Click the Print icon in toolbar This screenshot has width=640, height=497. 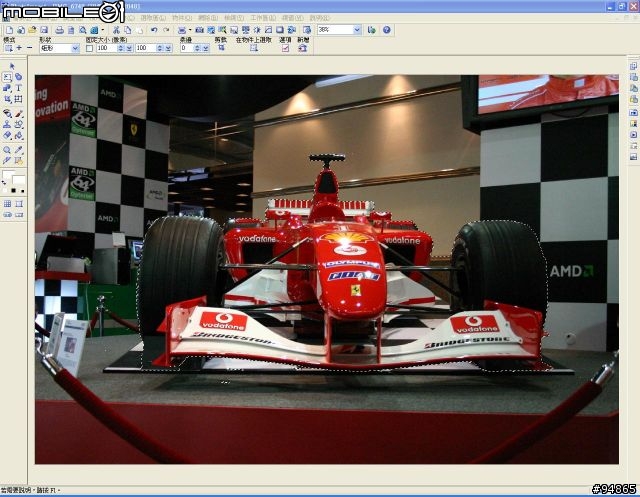(60, 30)
